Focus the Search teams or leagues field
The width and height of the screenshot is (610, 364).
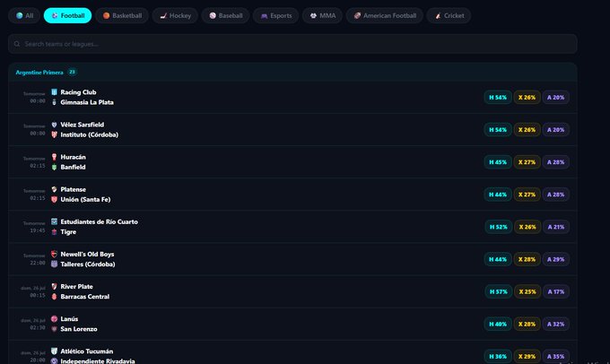tap(292, 44)
